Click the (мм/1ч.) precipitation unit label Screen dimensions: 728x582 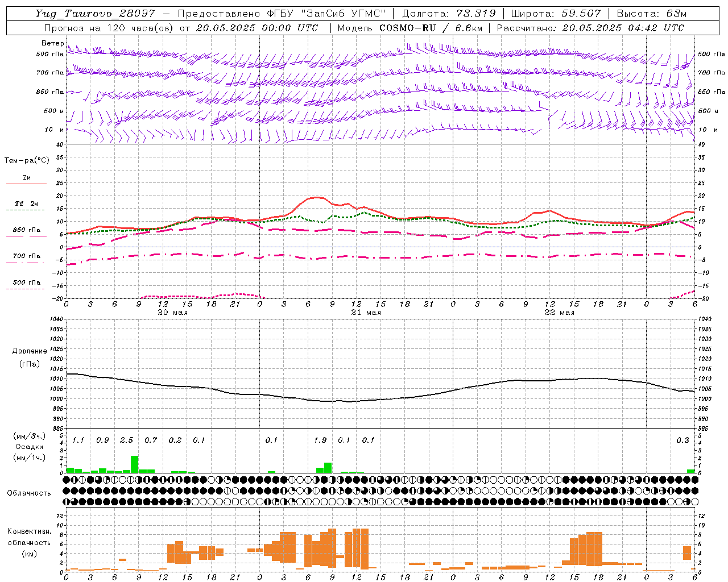29,458
